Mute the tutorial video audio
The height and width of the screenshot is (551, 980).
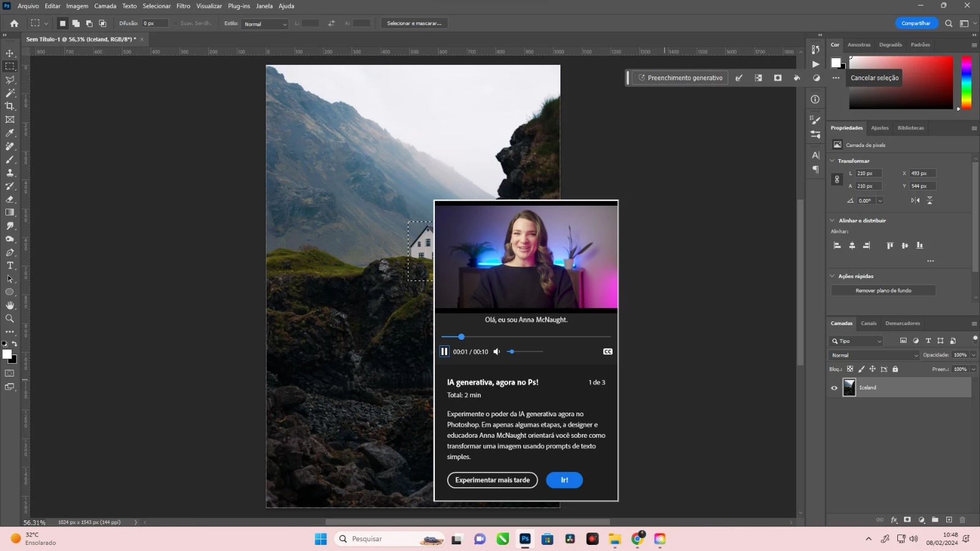pyautogui.click(x=497, y=351)
